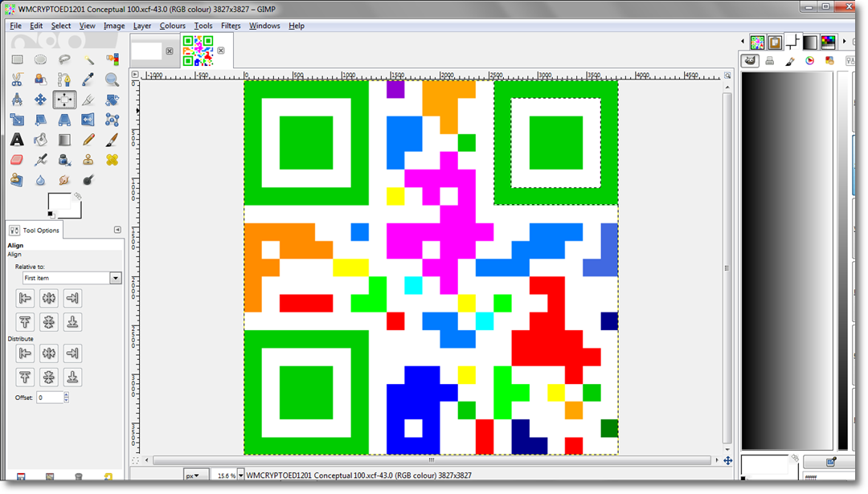Choose the Foreground Select tool
The height and width of the screenshot is (494, 868).
pos(40,80)
